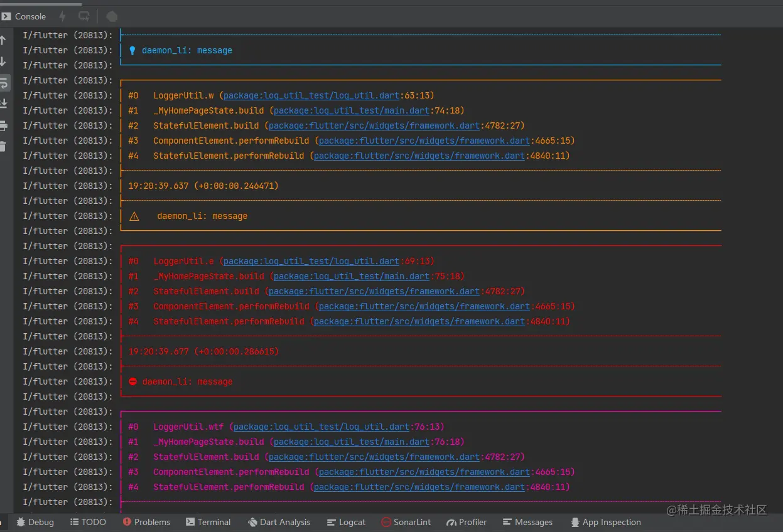Click the Flutter Hot Restart icon

click(x=84, y=16)
